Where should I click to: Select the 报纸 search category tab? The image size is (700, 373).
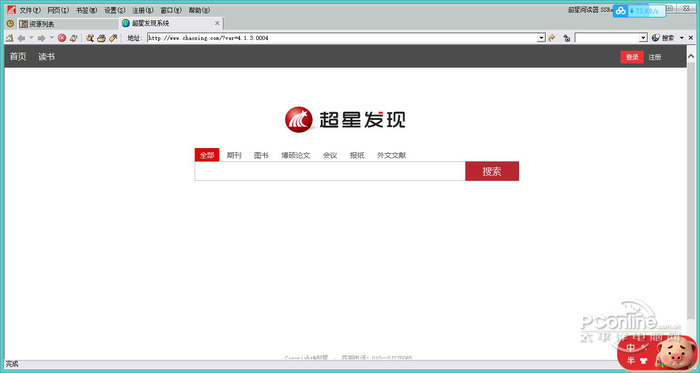(x=357, y=155)
